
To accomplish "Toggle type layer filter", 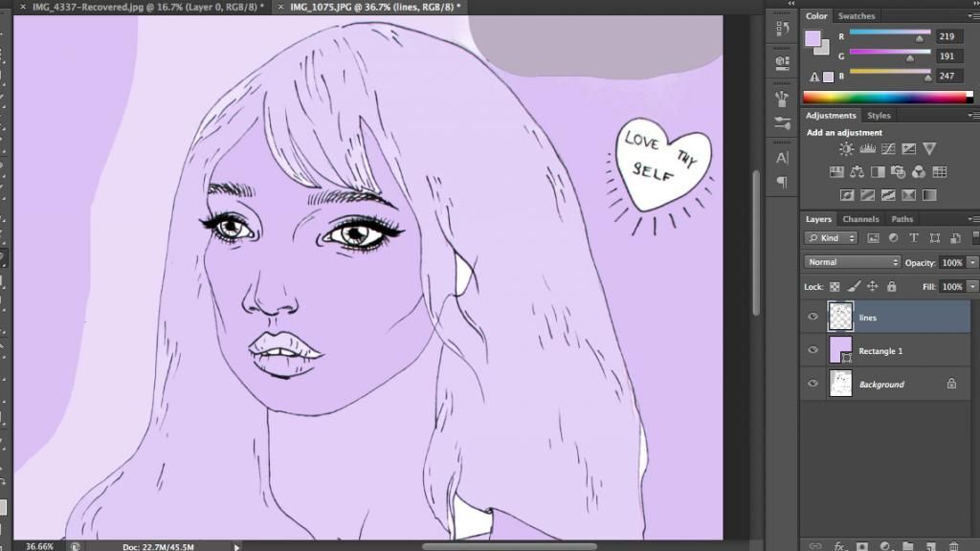I will click(914, 238).
